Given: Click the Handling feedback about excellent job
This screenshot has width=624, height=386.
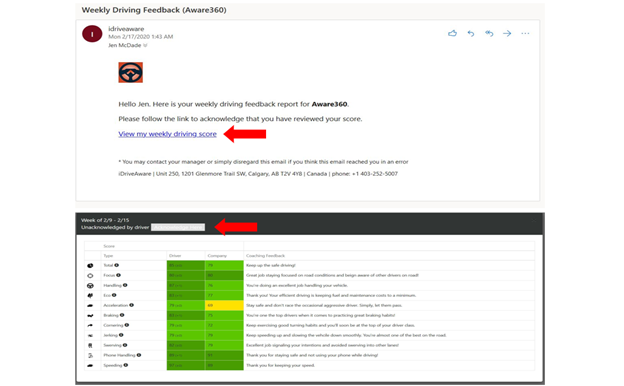Looking at the screenshot, I should 297,285.
